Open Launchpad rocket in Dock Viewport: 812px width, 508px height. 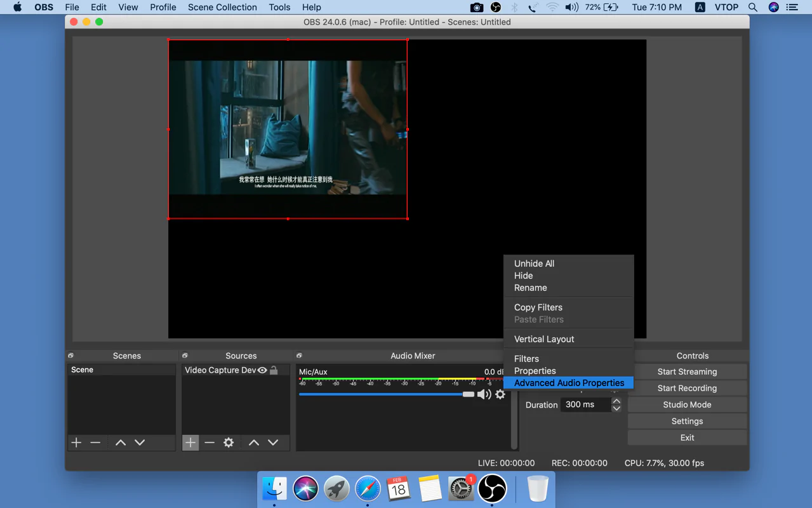tap(336, 489)
